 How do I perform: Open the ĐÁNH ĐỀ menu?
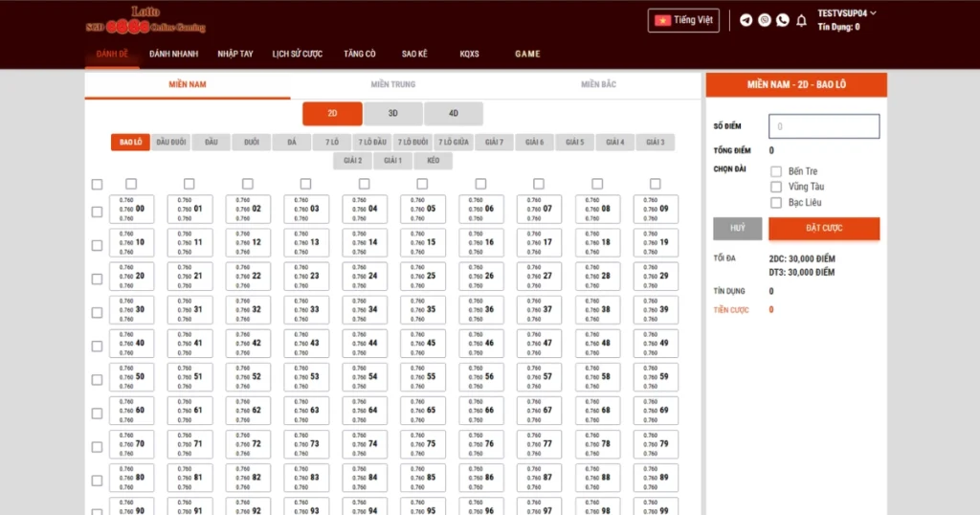coord(112,54)
